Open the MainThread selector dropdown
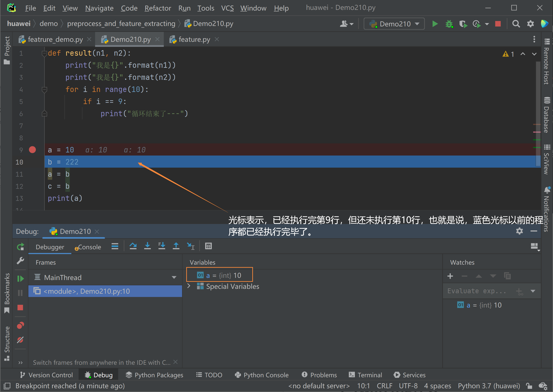553x392 pixels. (x=105, y=277)
